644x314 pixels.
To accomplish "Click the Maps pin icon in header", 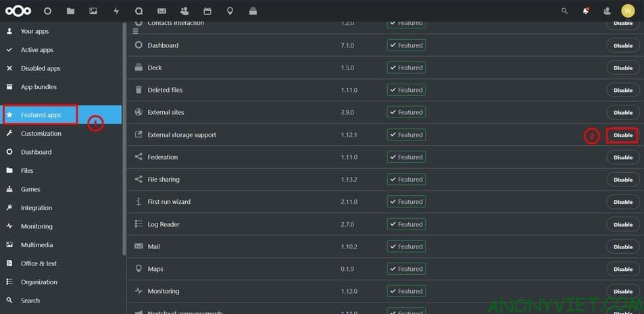I will [230, 11].
